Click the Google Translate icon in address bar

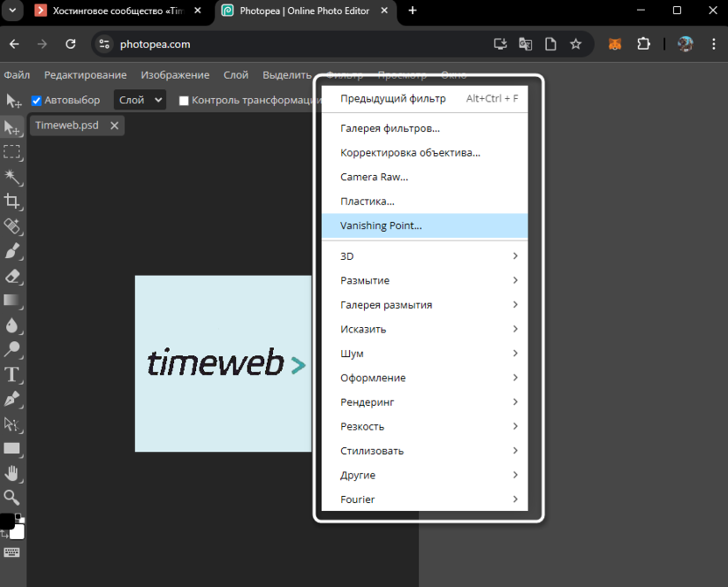click(525, 44)
